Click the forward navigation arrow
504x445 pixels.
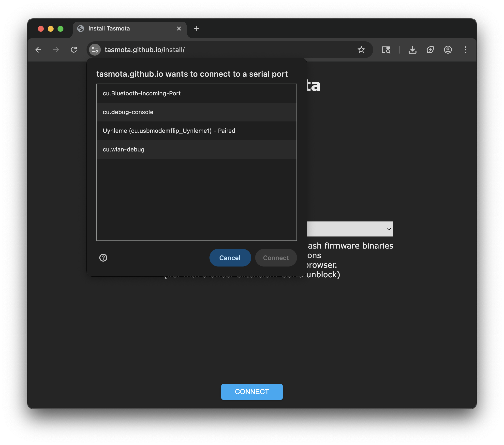(x=56, y=50)
